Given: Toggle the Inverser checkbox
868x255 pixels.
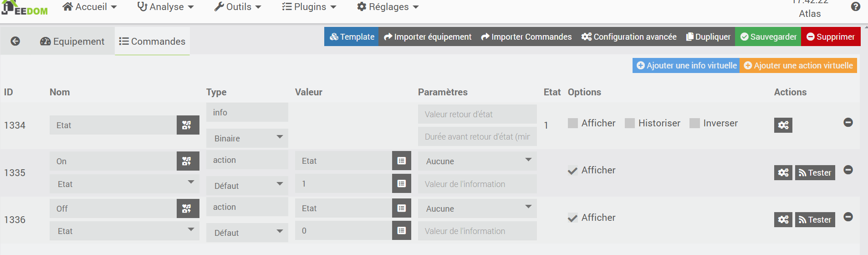Looking at the screenshot, I should (x=694, y=123).
